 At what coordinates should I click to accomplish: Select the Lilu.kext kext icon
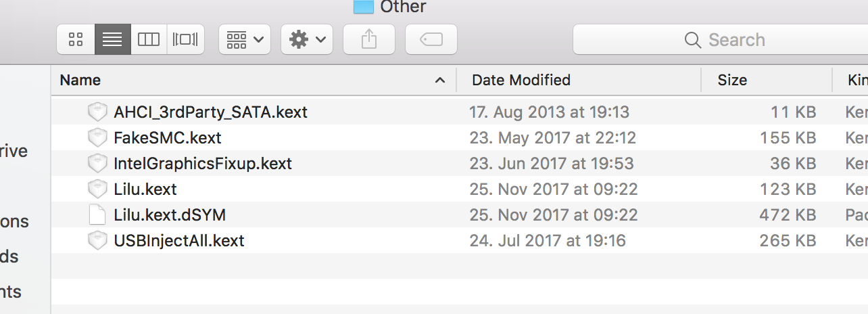tap(98, 189)
